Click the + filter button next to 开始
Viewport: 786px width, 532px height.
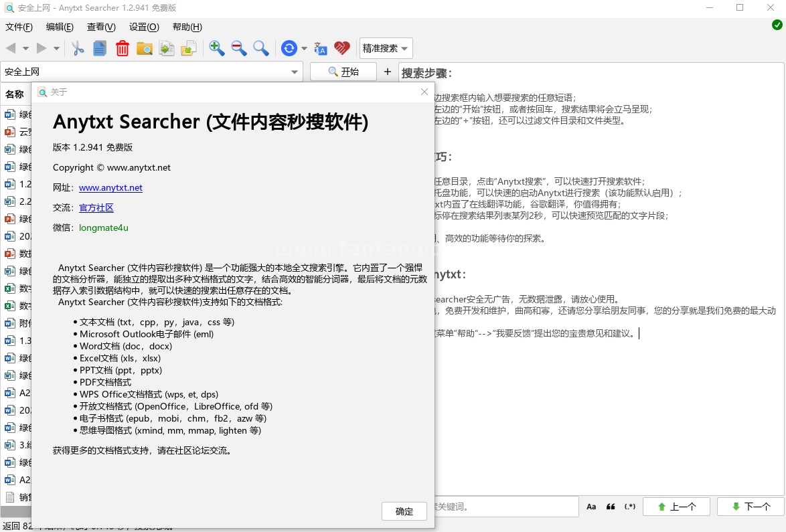click(x=388, y=72)
